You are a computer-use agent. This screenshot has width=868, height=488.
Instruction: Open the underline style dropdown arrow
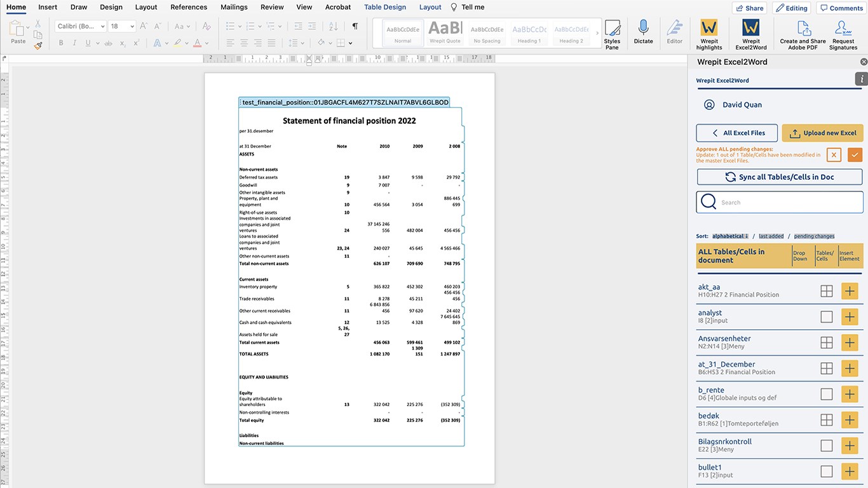[x=97, y=43]
